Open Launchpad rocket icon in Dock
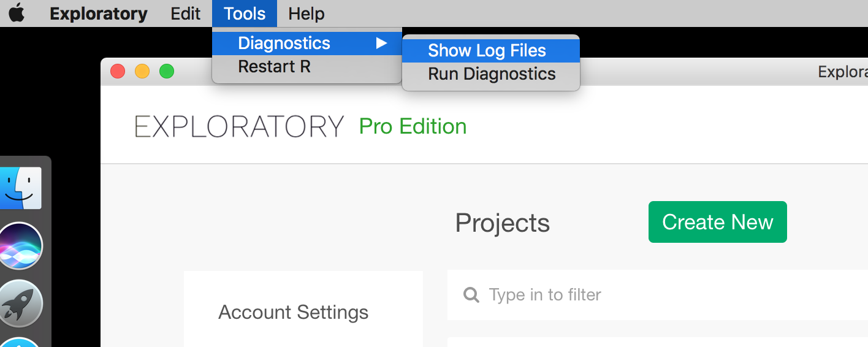 coord(21,303)
